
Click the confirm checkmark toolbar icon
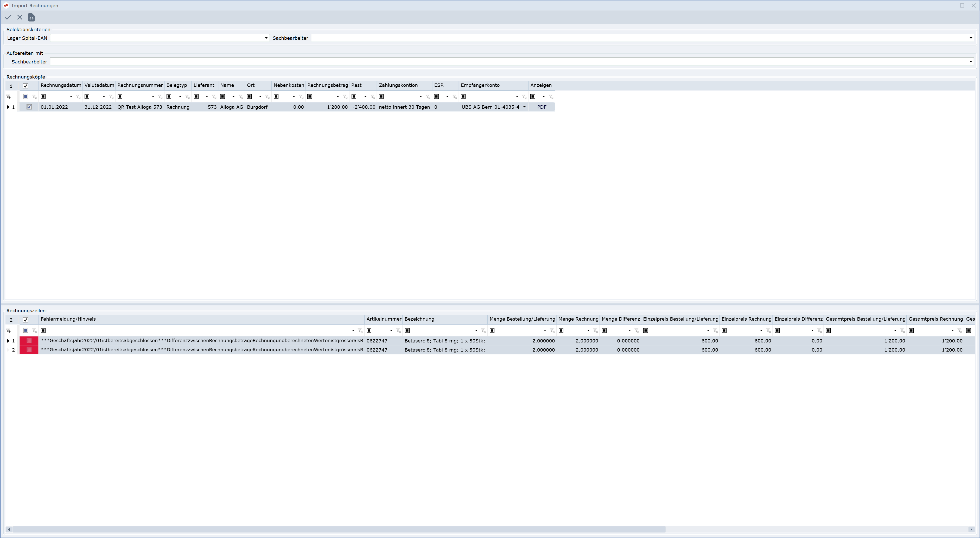pos(8,17)
